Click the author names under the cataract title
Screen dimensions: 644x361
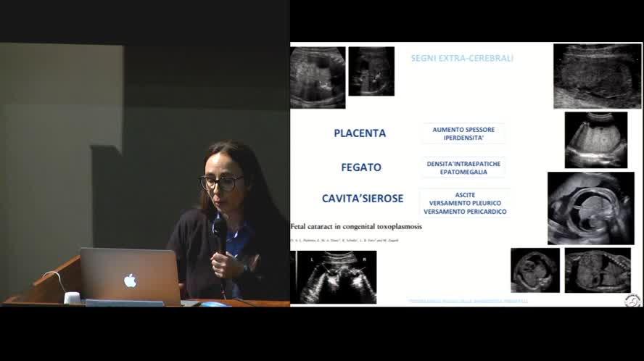pos(344,240)
